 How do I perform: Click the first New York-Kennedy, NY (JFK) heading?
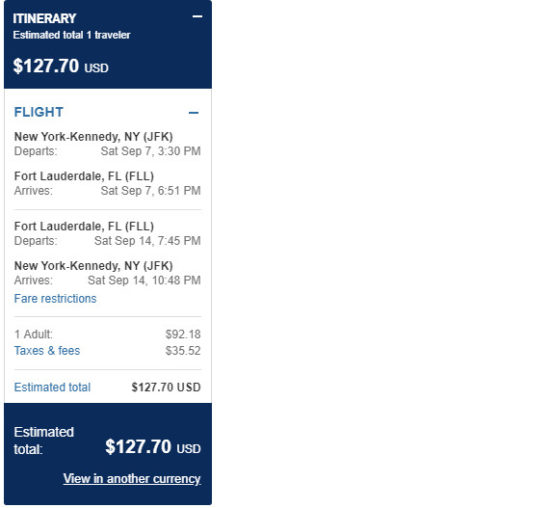point(93,136)
